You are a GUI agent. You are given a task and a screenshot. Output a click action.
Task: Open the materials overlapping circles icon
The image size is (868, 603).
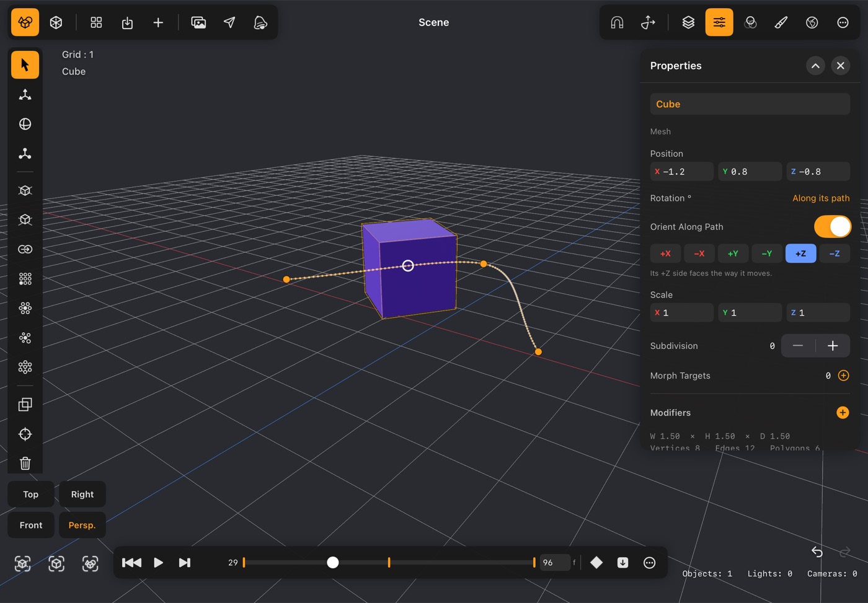[x=750, y=22]
